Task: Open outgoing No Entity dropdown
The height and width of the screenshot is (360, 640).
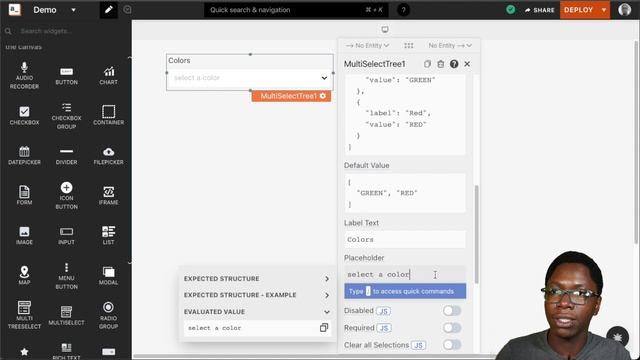Action: pyautogui.click(x=450, y=45)
